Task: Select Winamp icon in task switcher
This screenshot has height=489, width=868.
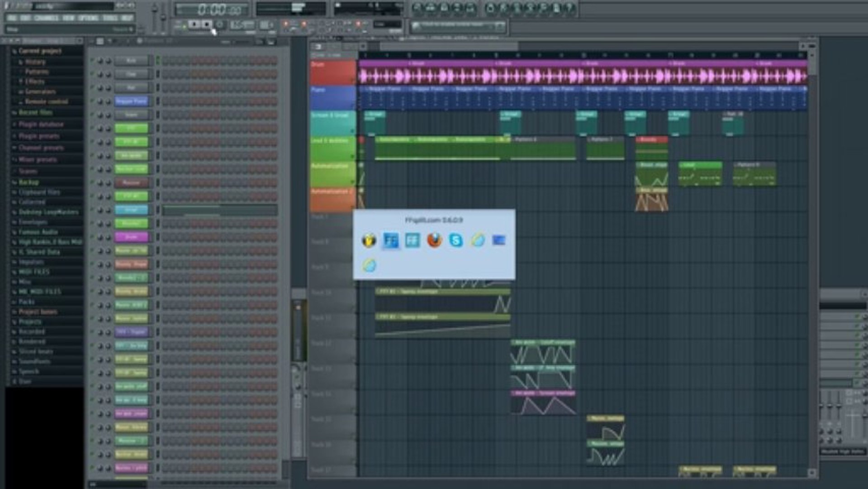Action: coord(369,240)
